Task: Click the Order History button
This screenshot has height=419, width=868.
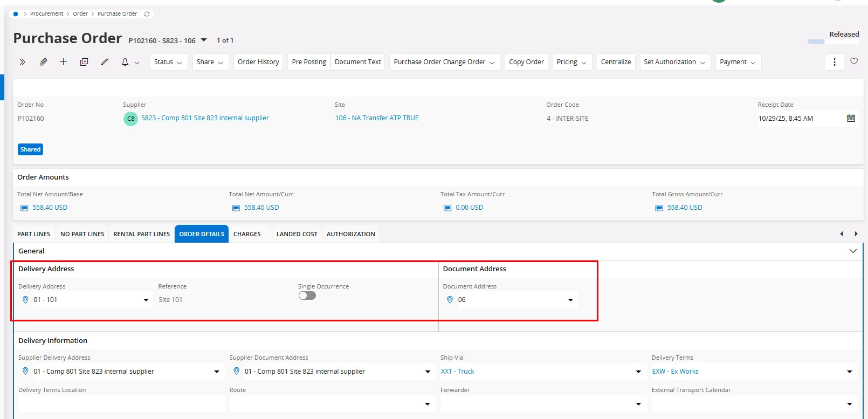Action: [258, 62]
